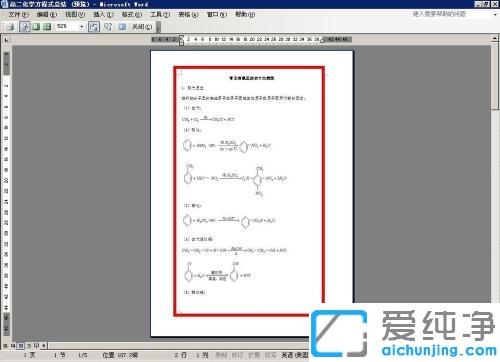Screen dimensions: 500x362
Task: Click the '2 行' line indicator
Action: pos(180,355)
